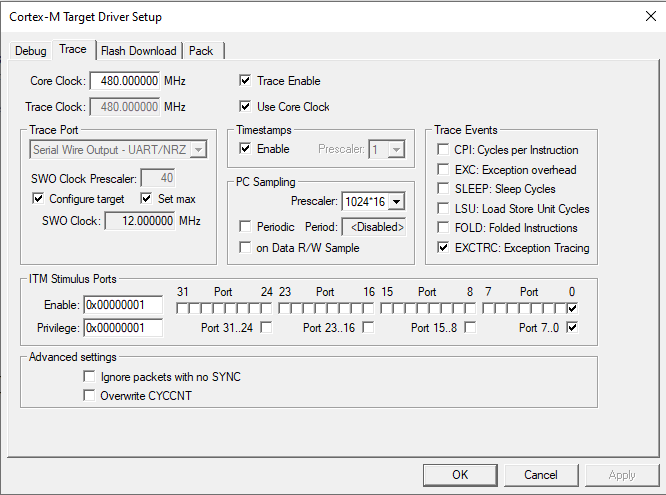Viewport: 666px width, 495px height.
Task: Click the Period disabled field
Action: [374, 227]
